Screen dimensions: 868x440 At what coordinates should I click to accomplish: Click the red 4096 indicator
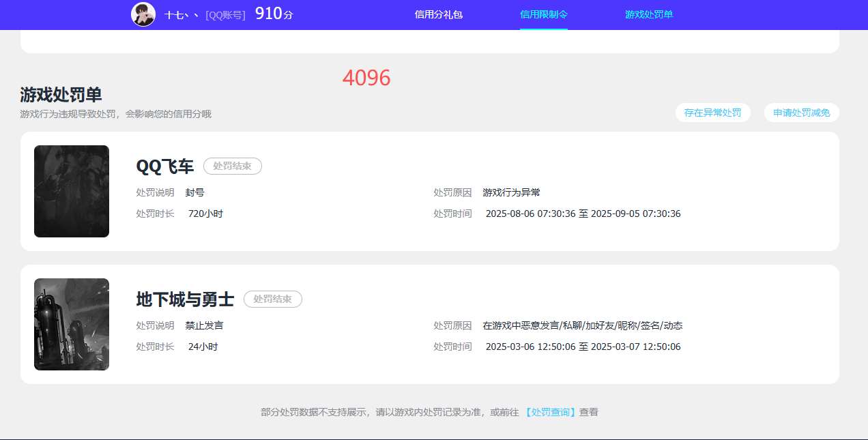tap(366, 78)
